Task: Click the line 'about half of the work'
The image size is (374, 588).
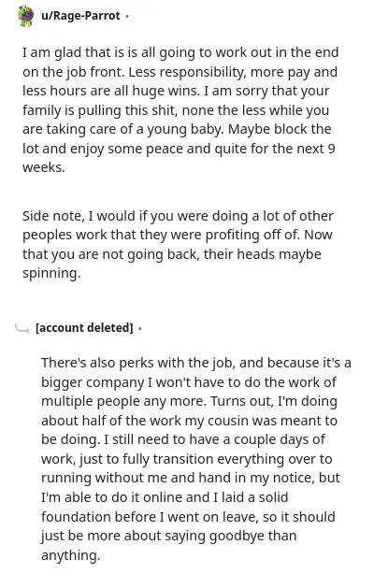Action: point(189,421)
